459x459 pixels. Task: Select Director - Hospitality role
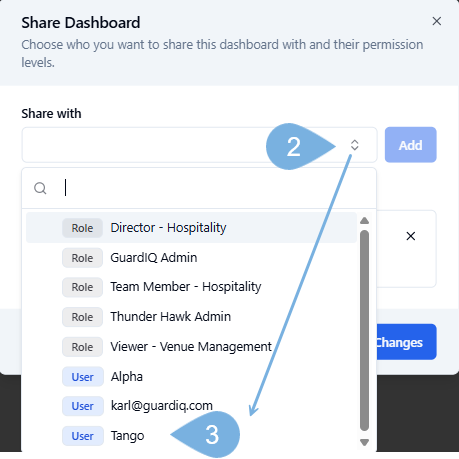191,228
